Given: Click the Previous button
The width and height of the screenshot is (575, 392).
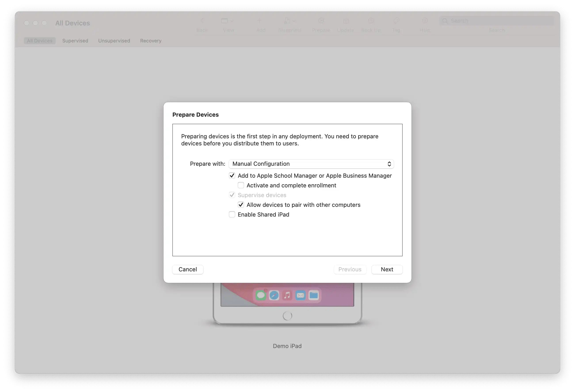Looking at the screenshot, I should pos(350,269).
